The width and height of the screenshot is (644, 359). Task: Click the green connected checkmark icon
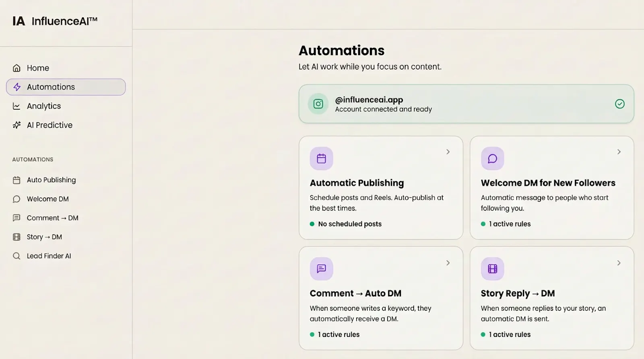click(620, 104)
